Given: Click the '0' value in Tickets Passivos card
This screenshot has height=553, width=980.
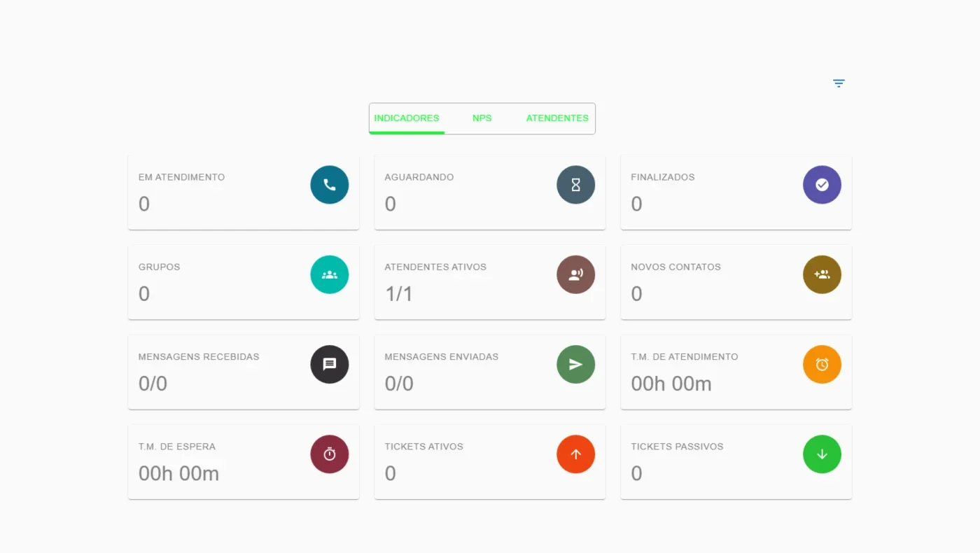Looking at the screenshot, I should tap(636, 474).
